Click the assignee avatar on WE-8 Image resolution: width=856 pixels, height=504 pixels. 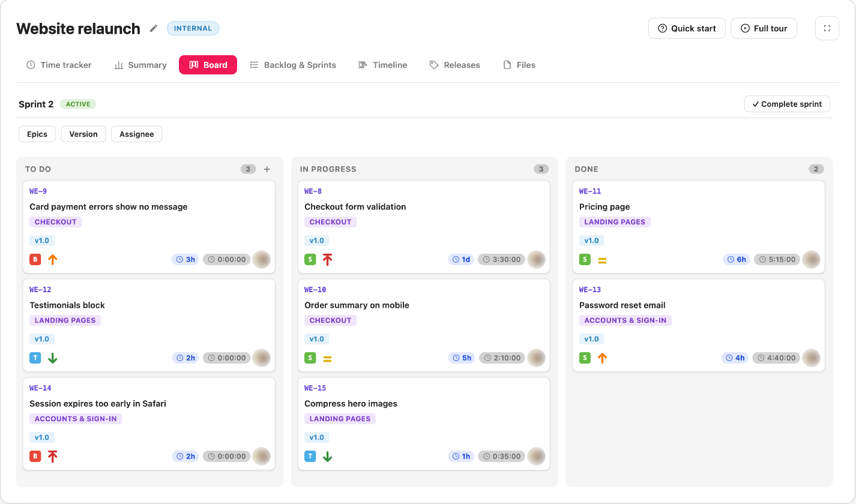[536, 260]
